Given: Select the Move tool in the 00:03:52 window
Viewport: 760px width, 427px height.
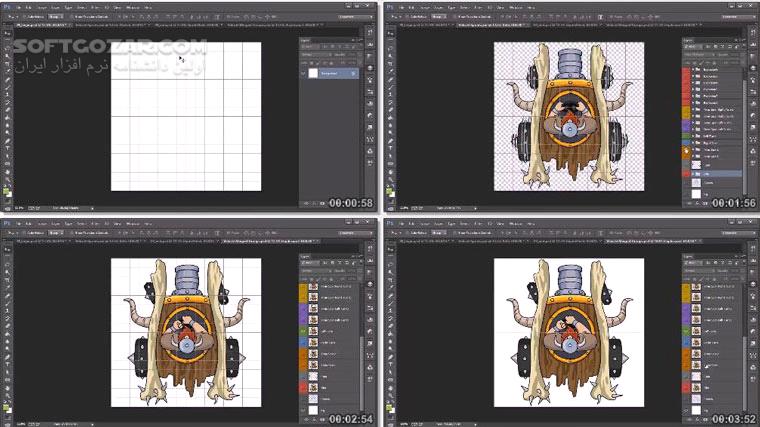Looking at the screenshot, I should (390, 250).
